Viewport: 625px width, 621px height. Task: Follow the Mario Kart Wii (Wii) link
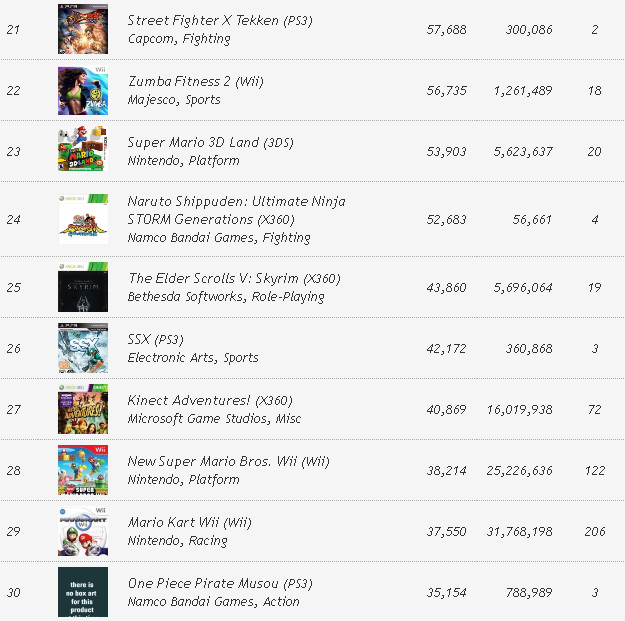(x=190, y=523)
